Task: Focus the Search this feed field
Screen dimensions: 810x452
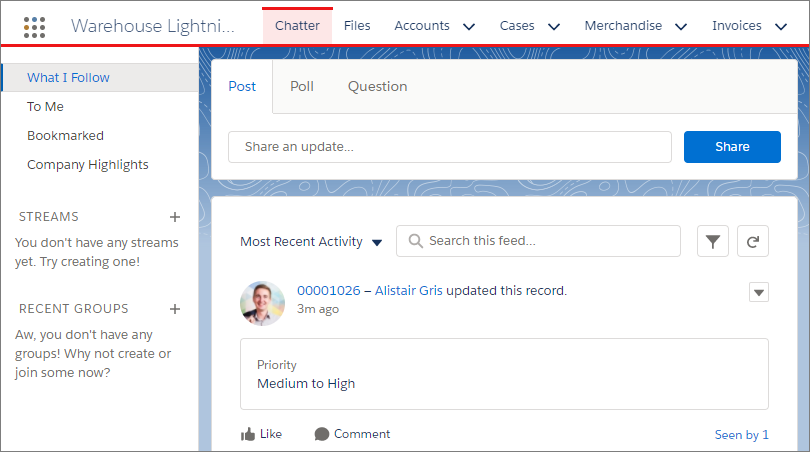Action: coord(538,241)
